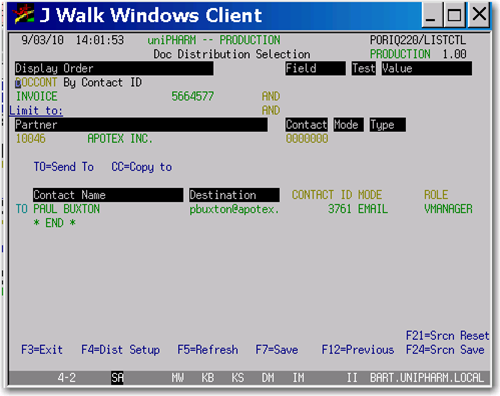The image size is (500, 396).
Task: Click the Type header in partner section
Action: (388, 125)
